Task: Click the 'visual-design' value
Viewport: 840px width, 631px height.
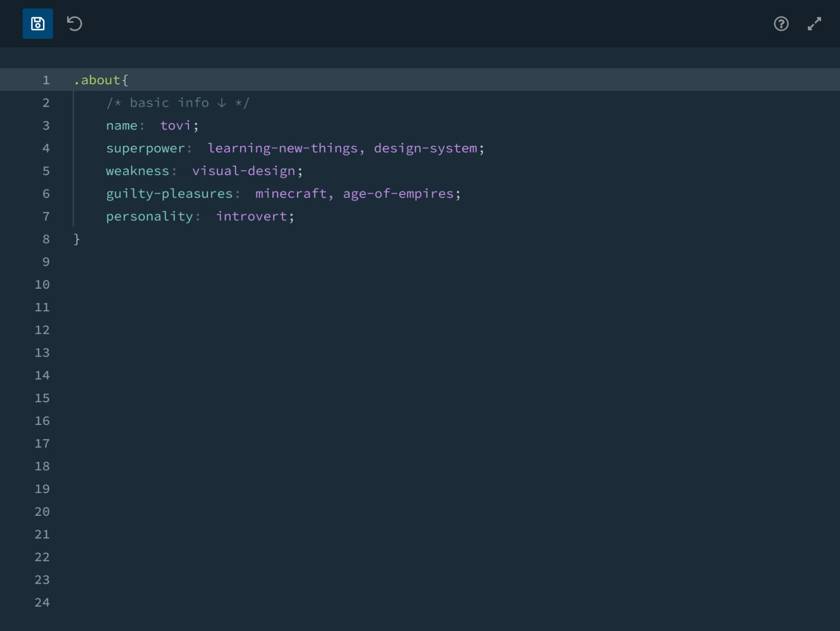Action: (244, 171)
